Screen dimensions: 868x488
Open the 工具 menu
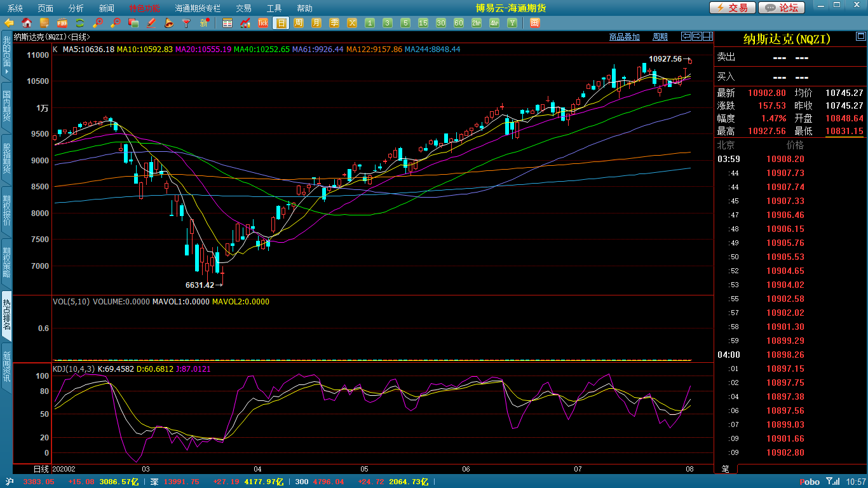click(x=275, y=8)
